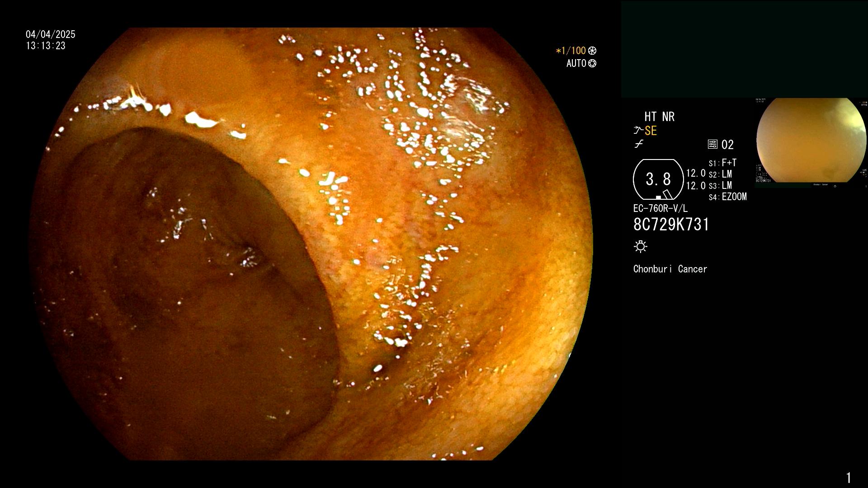Click the preset number 02
The width and height of the screenshot is (868, 488).
pos(727,145)
